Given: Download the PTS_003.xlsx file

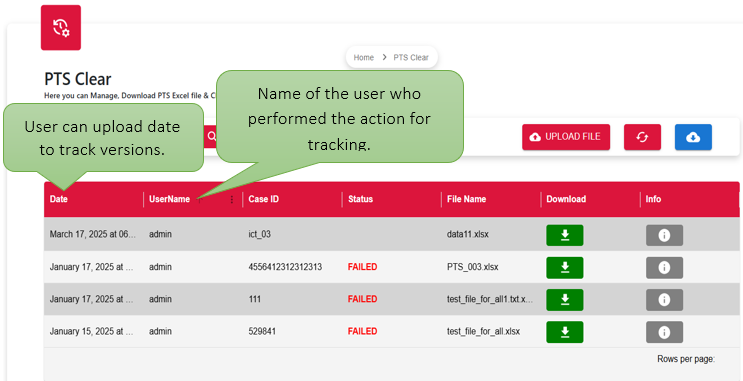Looking at the screenshot, I should 564,267.
